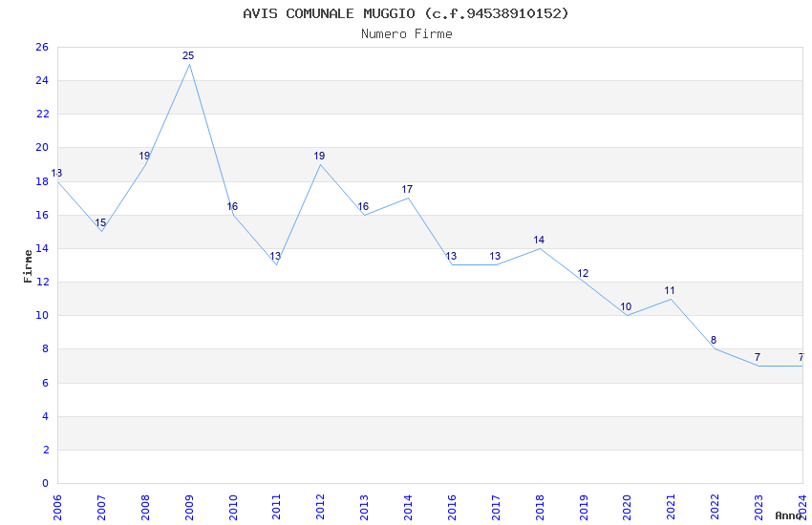
Task: Click the chart title 'AVIS COMUNALE MUGGIO'
Action: click(329, 13)
